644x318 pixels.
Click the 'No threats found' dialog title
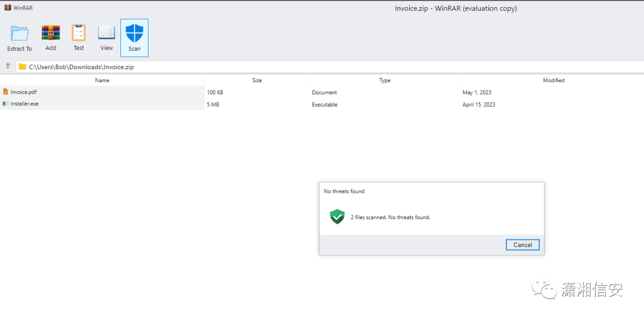(x=344, y=191)
